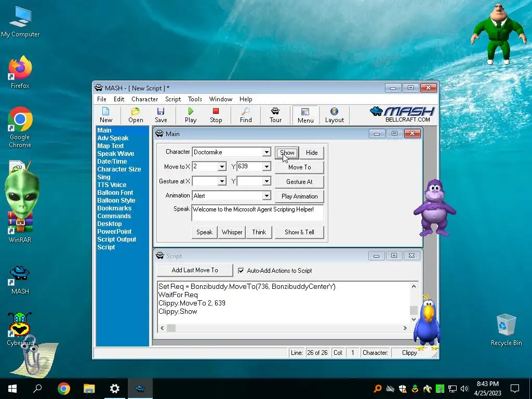The height and width of the screenshot is (399, 532).
Task: Click the Move To button
Action: (x=299, y=167)
